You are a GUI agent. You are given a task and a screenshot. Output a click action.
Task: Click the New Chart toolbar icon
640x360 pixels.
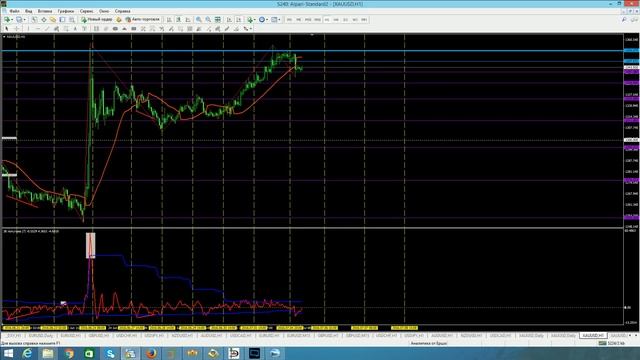[x=7, y=20]
